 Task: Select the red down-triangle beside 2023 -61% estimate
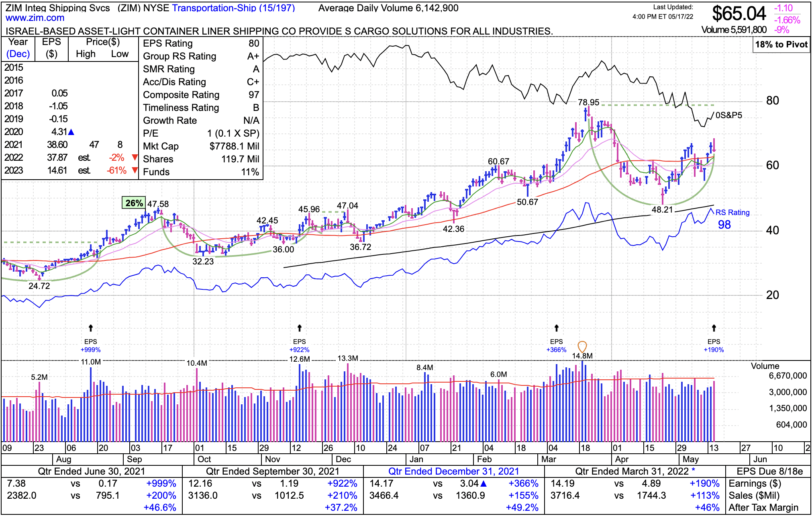[x=135, y=170]
